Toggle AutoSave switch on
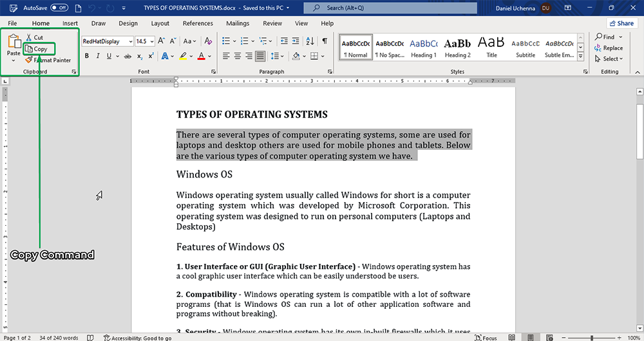This screenshot has width=644, height=341. [x=59, y=8]
